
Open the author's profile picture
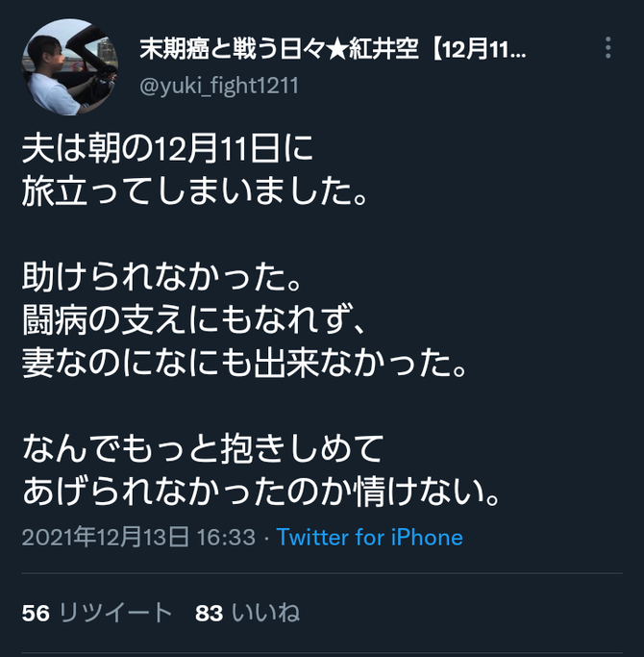click(69, 67)
